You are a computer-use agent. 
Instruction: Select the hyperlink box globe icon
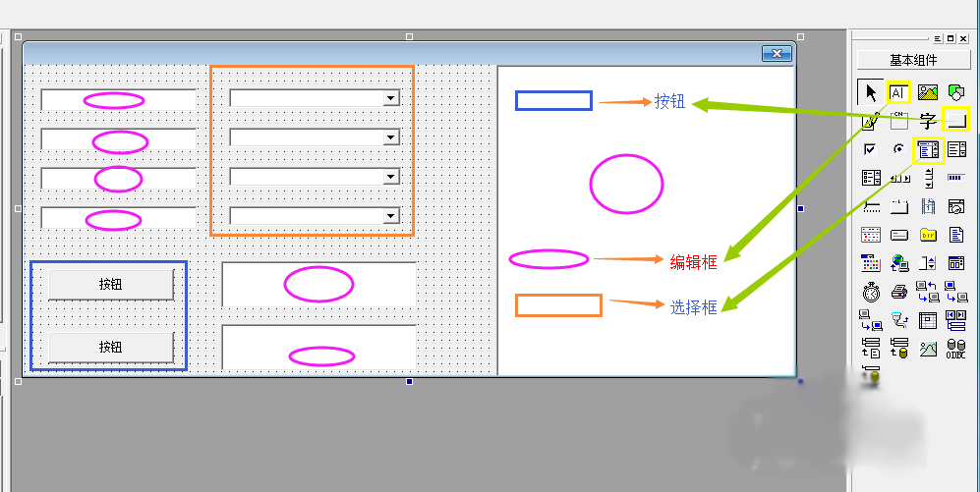[898, 263]
